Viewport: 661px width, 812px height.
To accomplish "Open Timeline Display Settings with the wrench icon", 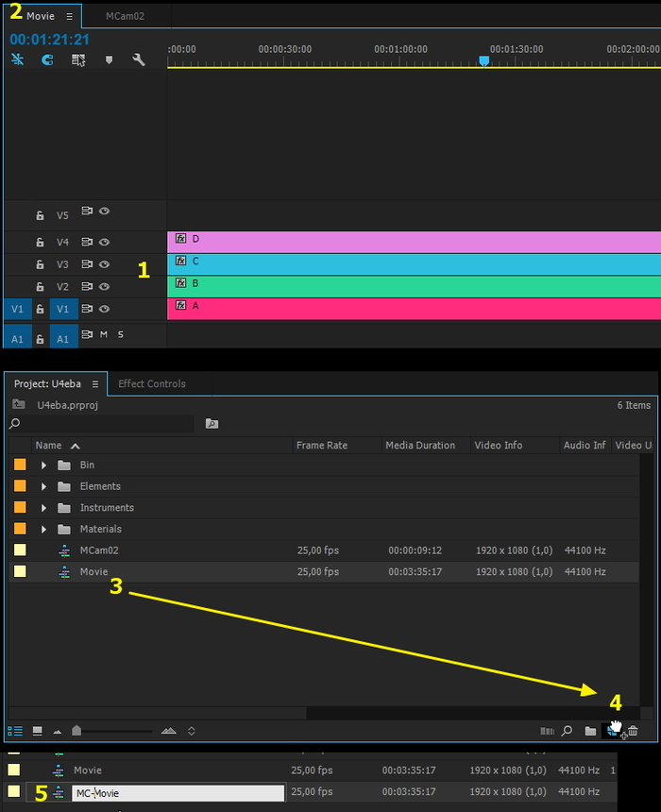I will pos(139,59).
